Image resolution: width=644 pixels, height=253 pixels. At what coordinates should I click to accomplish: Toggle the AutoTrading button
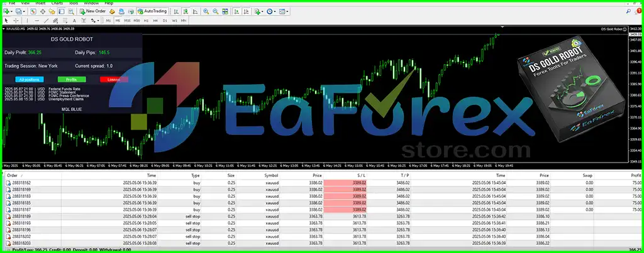click(152, 11)
